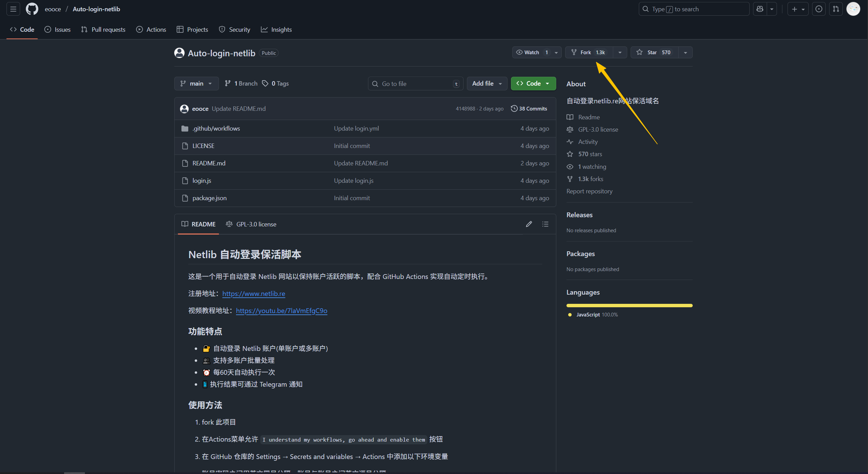This screenshot has height=474, width=868.
Task: Open the netlib.re registration link
Action: click(253, 294)
